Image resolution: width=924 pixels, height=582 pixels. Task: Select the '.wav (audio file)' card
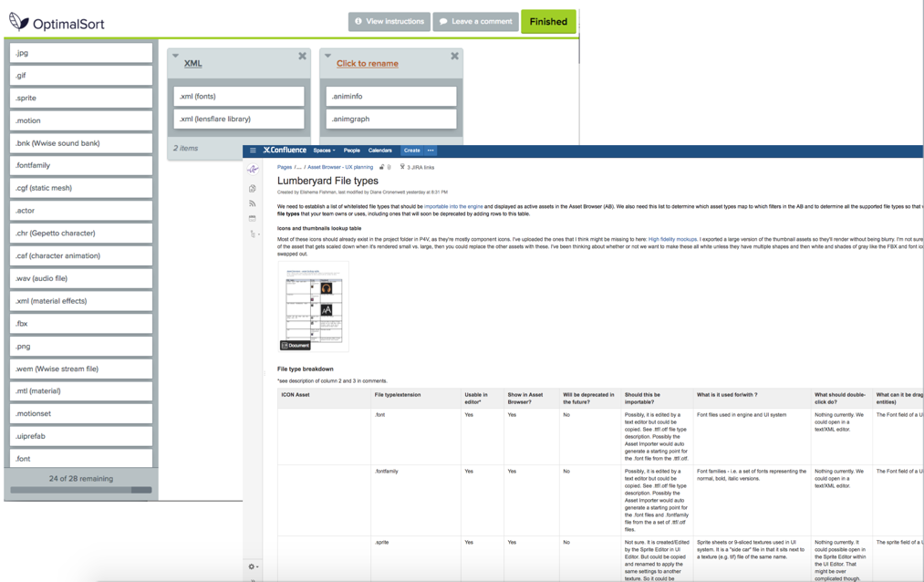81,278
